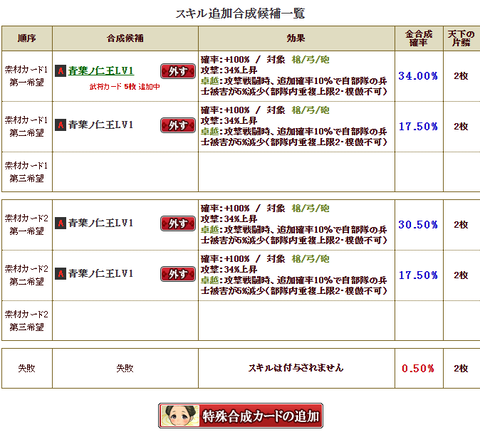Click the red 0.50% failure rate

(418, 368)
